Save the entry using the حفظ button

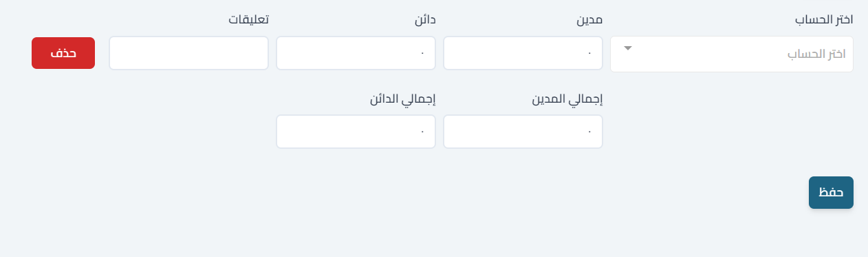831,192
